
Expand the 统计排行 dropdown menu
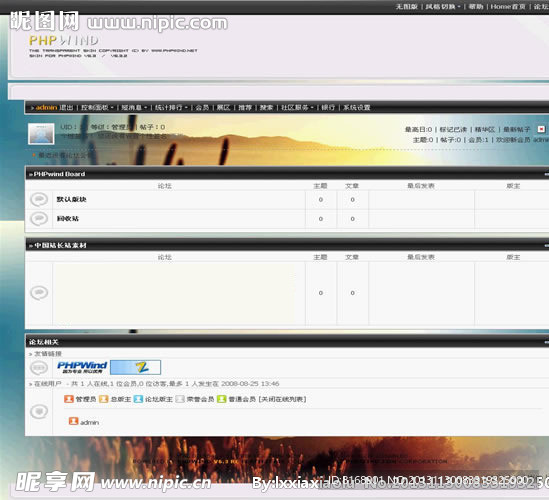(172, 107)
